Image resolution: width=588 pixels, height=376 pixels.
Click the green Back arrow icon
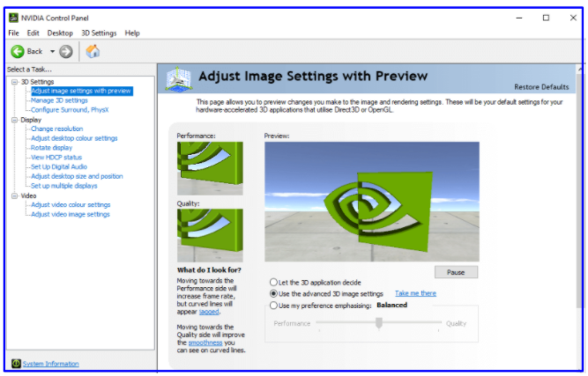(x=18, y=51)
